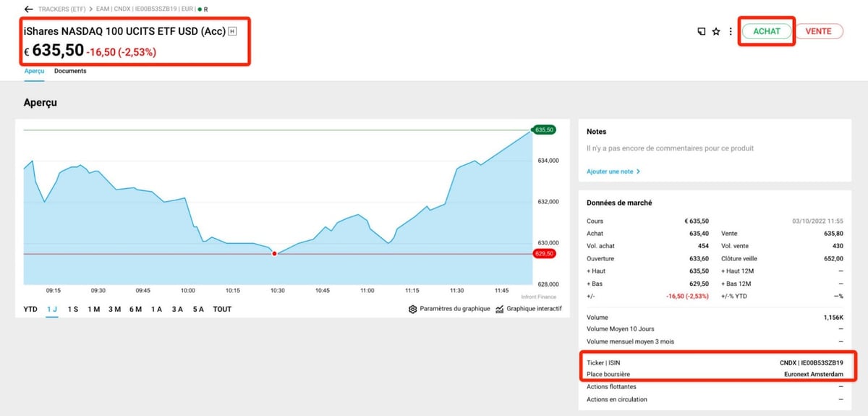Click the interactive chart icon
This screenshot has height=416, width=868.
501,309
